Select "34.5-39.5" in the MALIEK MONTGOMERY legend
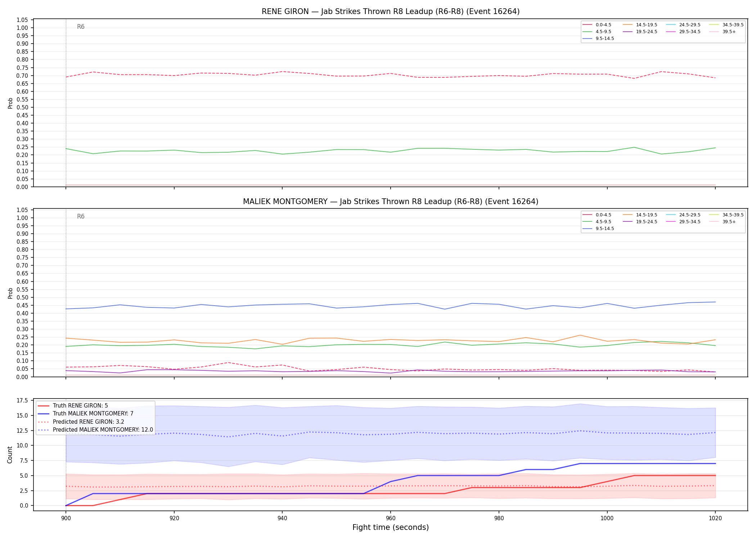Viewport: 756px width, 540px height. (x=733, y=215)
